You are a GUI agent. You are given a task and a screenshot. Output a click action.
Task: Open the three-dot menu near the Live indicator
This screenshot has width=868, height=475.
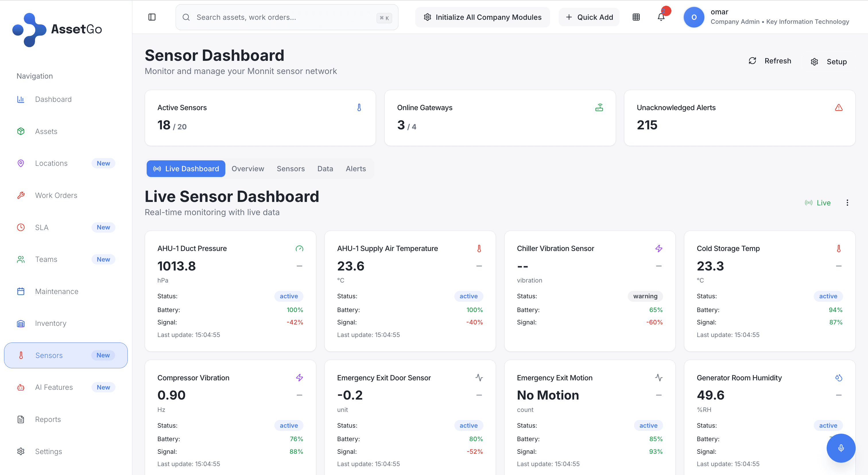[847, 202]
